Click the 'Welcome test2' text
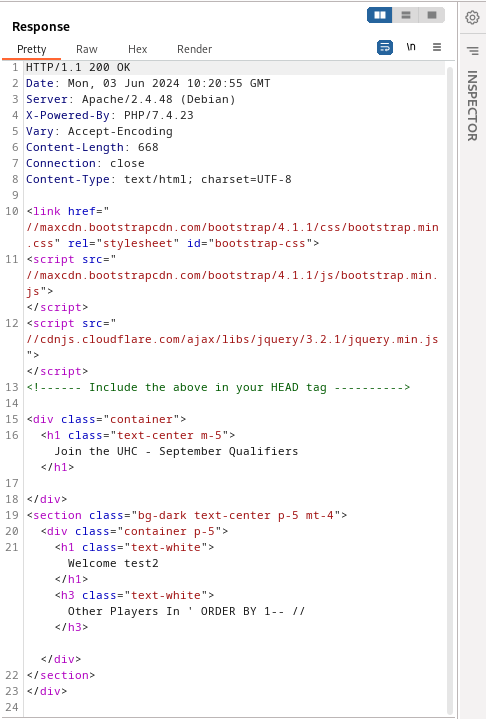Viewport: 486px width, 719px height. coord(113,563)
